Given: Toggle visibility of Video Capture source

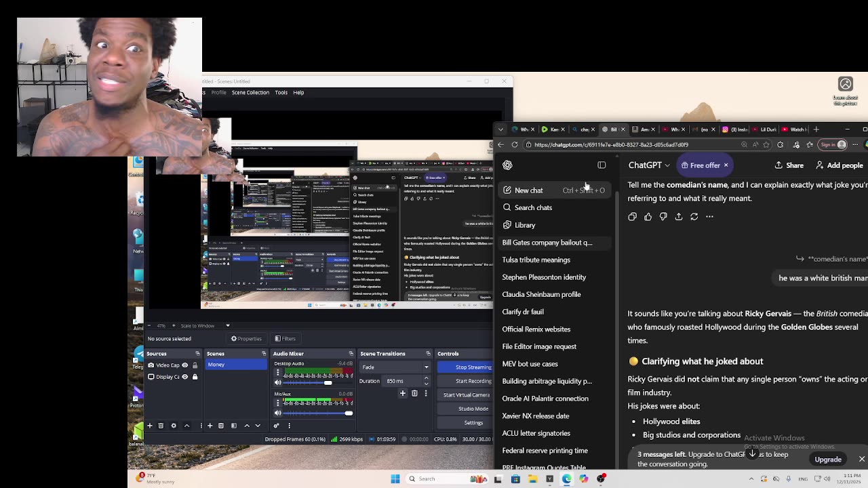Looking at the screenshot, I should [184, 365].
